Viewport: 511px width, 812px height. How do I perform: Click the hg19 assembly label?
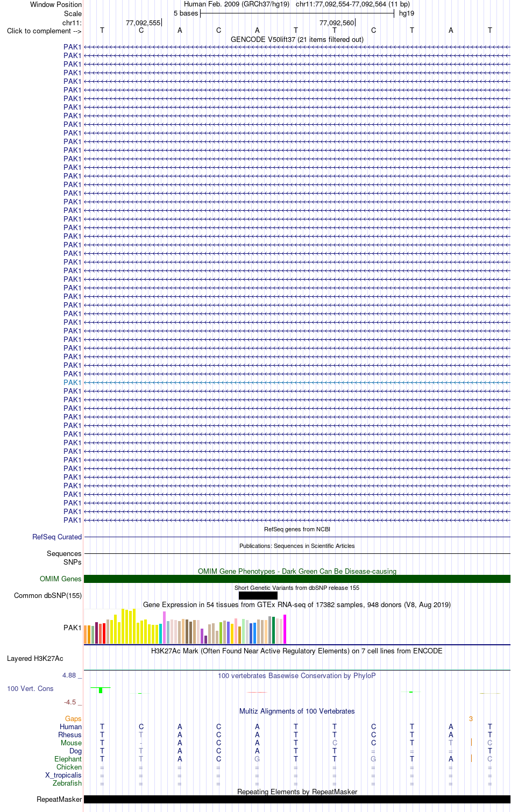[407, 13]
